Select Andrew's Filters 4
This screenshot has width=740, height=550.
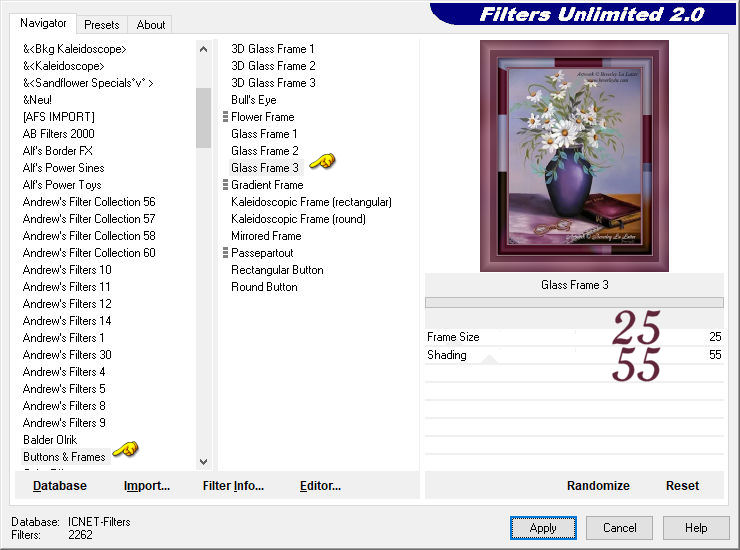coord(64,372)
